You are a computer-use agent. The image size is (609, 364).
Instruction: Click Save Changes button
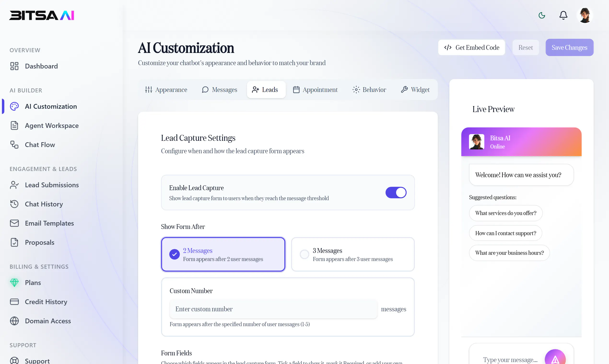coord(569,47)
